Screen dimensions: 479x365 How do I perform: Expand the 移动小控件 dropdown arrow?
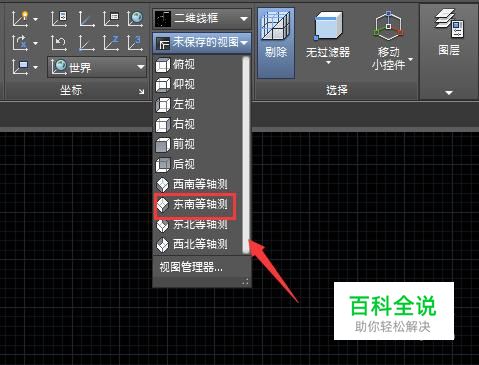click(x=411, y=59)
